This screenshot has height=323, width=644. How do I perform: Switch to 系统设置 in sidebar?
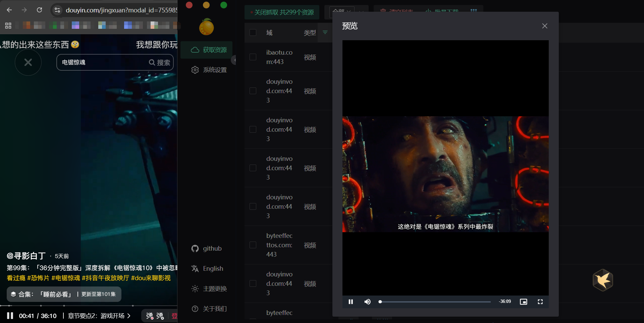tap(209, 70)
